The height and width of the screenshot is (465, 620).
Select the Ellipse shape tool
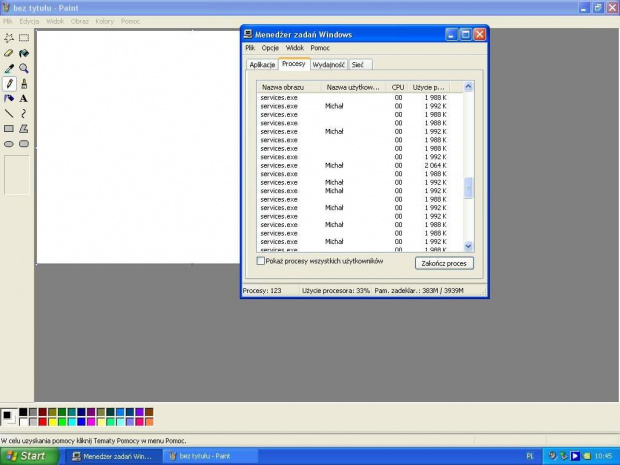pos(9,144)
